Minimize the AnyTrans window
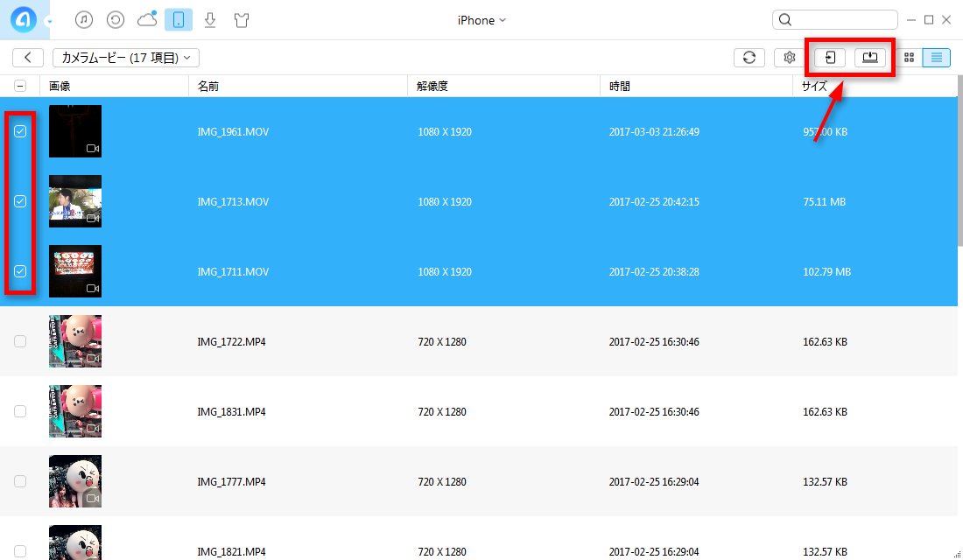Image resolution: width=963 pixels, height=560 pixels. tap(911, 20)
